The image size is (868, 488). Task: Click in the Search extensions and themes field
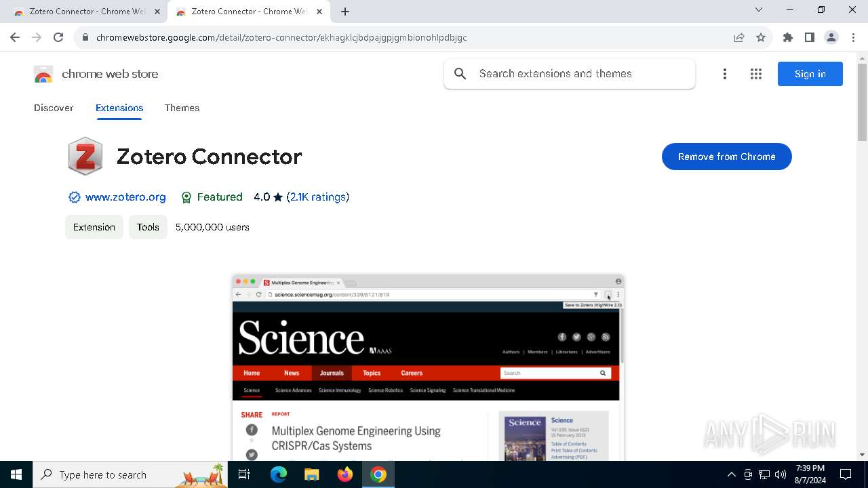coord(570,74)
